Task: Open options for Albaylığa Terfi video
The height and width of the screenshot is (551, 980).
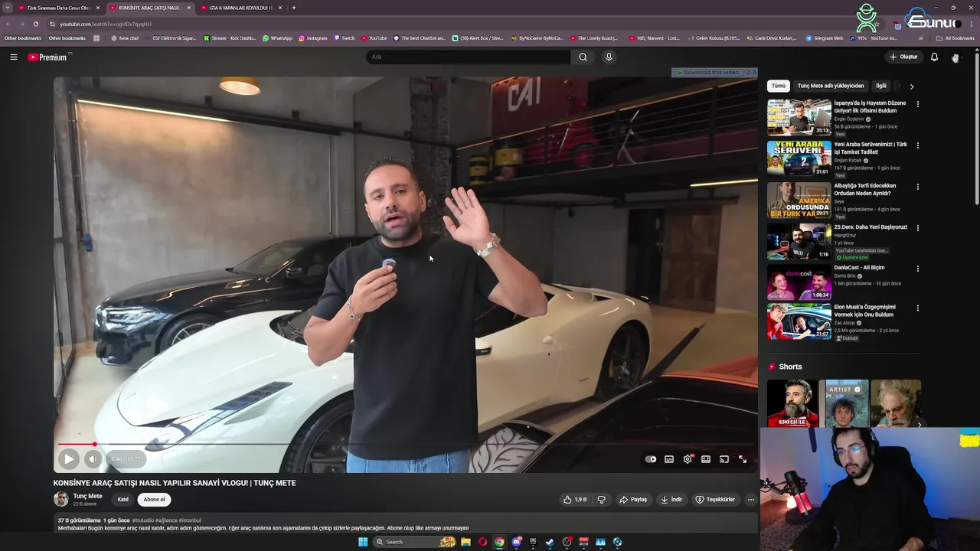Action: point(918,187)
